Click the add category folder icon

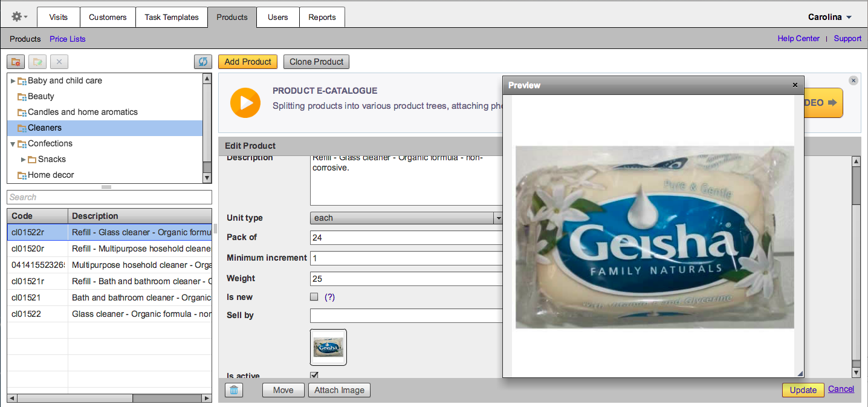pyautogui.click(x=16, y=62)
